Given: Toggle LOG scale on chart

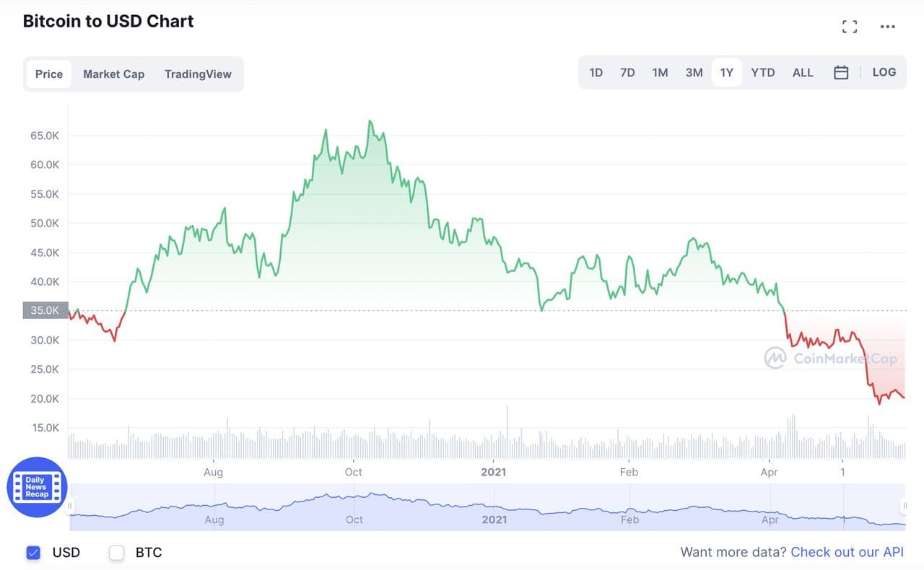Looking at the screenshot, I should pyautogui.click(x=884, y=72).
